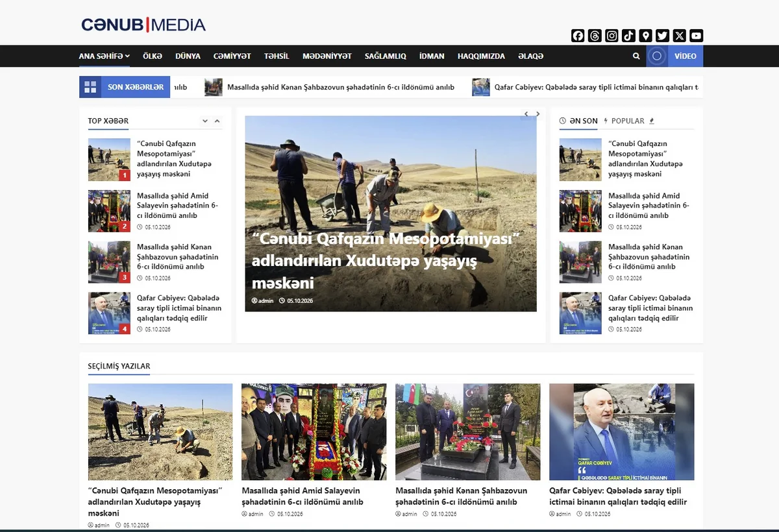The height and width of the screenshot is (532, 779).
Task: Open the Threads social icon in the header
Action: click(595, 36)
